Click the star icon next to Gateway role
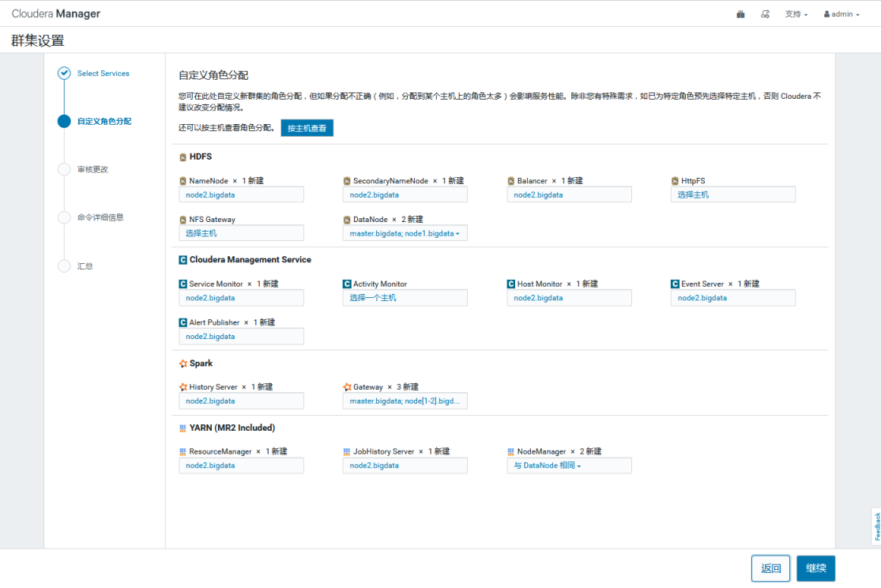Screen dimensions: 881x588 (345, 386)
